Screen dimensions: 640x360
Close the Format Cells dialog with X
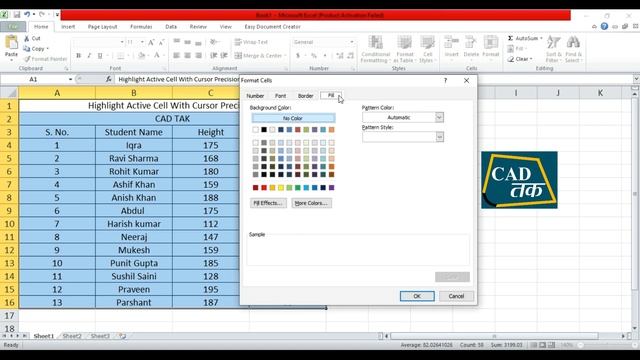coord(467,81)
